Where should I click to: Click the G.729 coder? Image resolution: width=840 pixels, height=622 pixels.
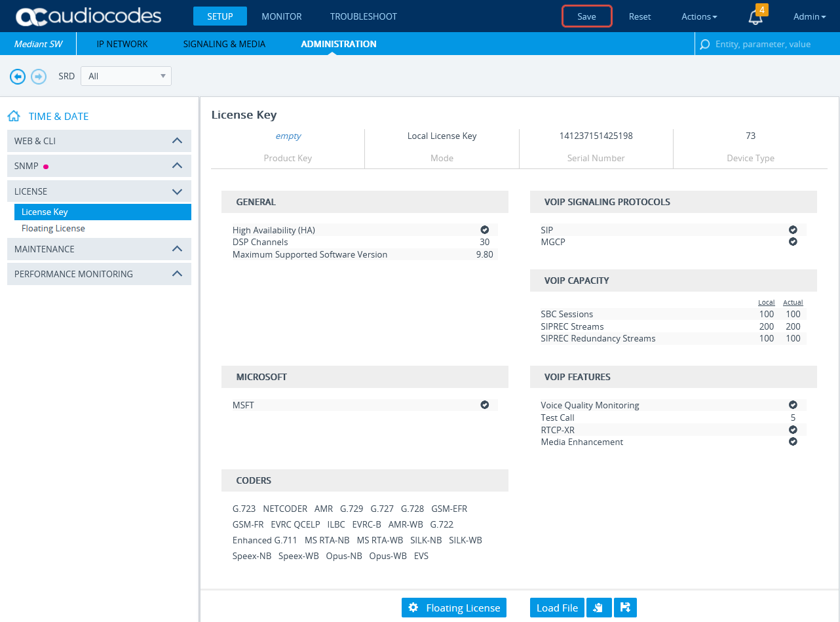click(x=352, y=509)
